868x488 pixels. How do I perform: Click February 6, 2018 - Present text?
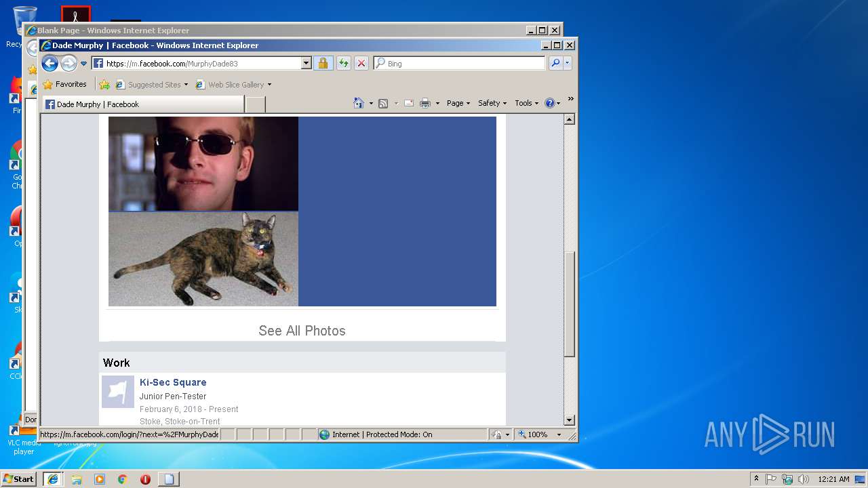point(189,409)
